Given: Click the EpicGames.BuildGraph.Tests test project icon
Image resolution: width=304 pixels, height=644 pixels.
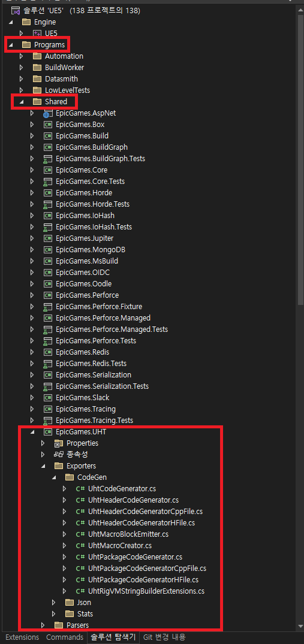Looking at the screenshot, I should click(47, 159).
